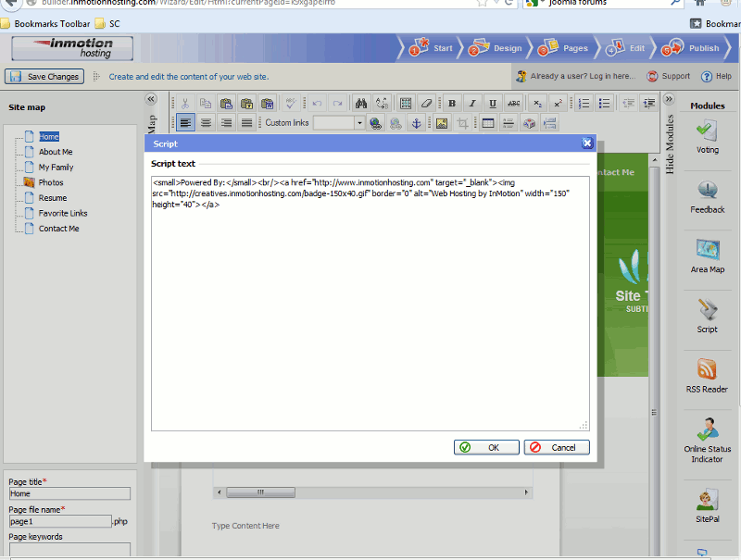Click the Redo arrow icon
Screen dimensions: 741x560
[x=337, y=104]
